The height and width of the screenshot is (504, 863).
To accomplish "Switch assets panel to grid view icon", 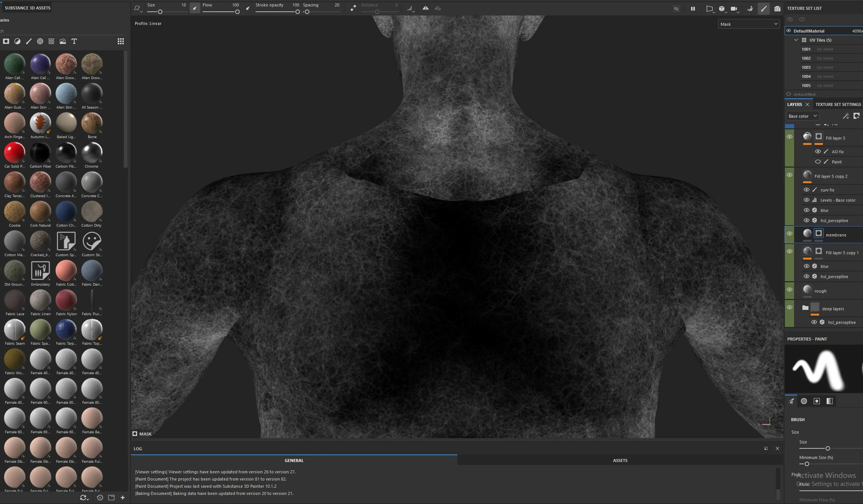I will (120, 41).
